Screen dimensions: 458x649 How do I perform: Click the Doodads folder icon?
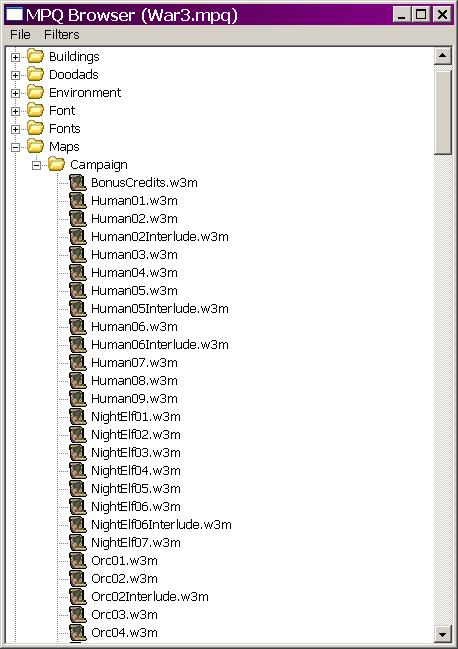(x=36, y=75)
